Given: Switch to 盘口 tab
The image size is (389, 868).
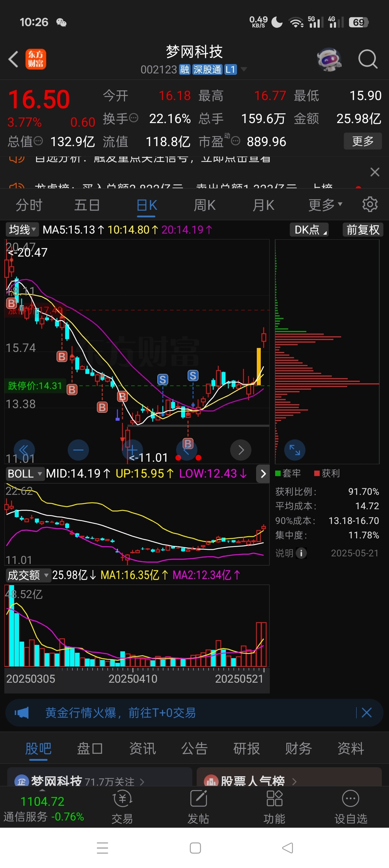Looking at the screenshot, I should (x=90, y=749).
